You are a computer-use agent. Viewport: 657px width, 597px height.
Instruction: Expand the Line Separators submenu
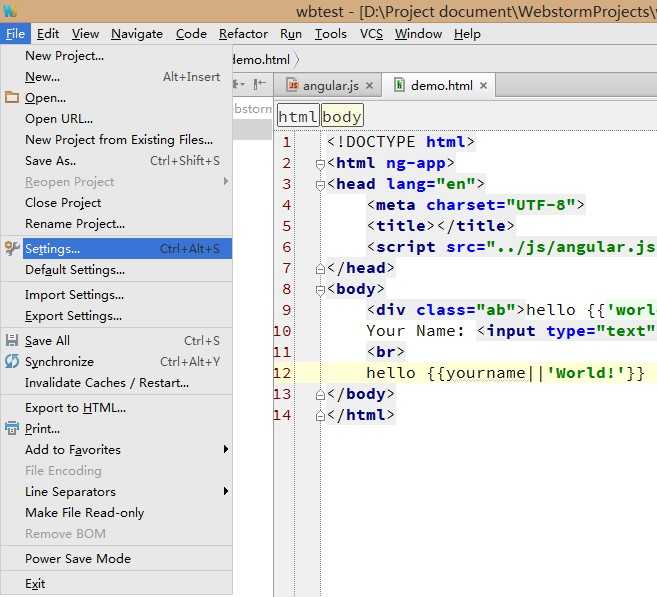point(226,491)
